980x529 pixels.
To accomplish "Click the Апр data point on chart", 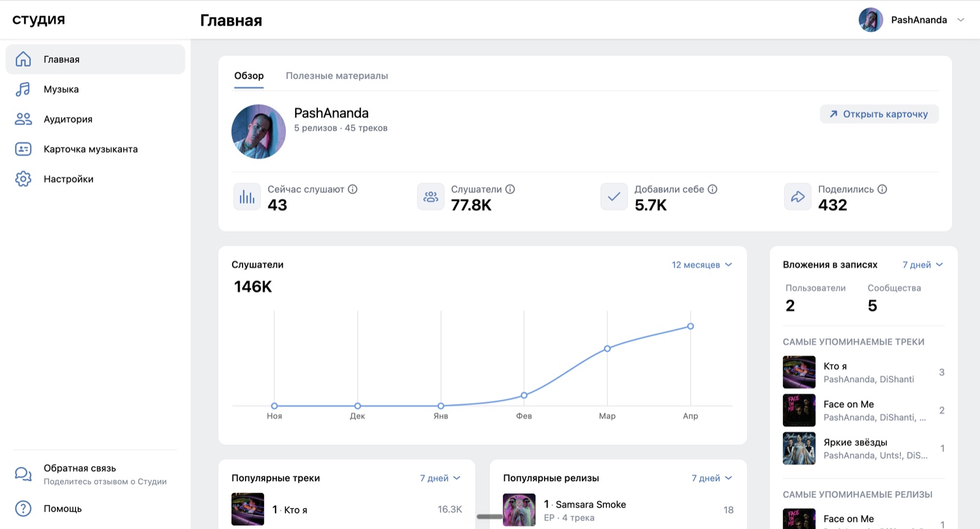I will (x=690, y=326).
